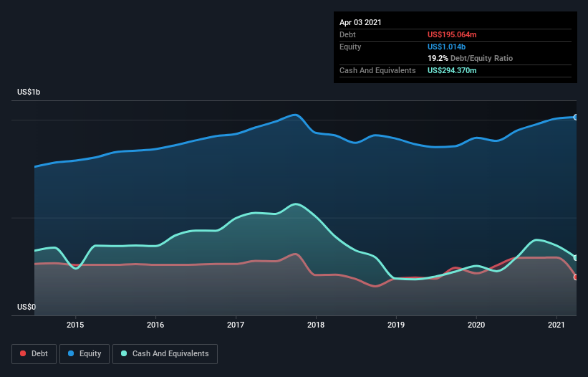Click the US$294.370m cash value
The width and height of the screenshot is (588, 377).
click(x=452, y=70)
